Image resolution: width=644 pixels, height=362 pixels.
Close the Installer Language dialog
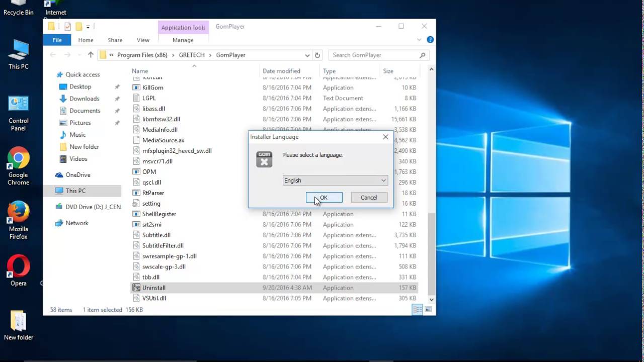pyautogui.click(x=385, y=137)
